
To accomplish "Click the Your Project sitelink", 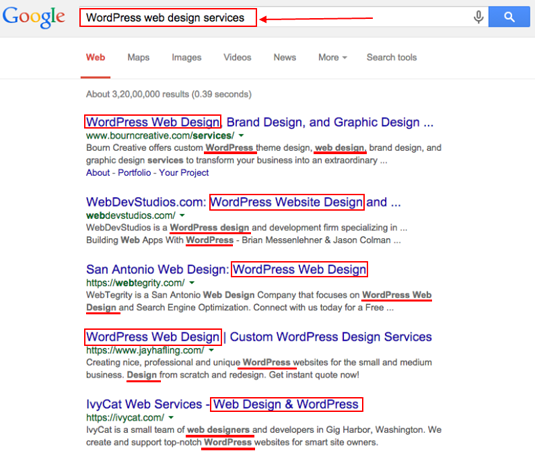I will [x=184, y=173].
